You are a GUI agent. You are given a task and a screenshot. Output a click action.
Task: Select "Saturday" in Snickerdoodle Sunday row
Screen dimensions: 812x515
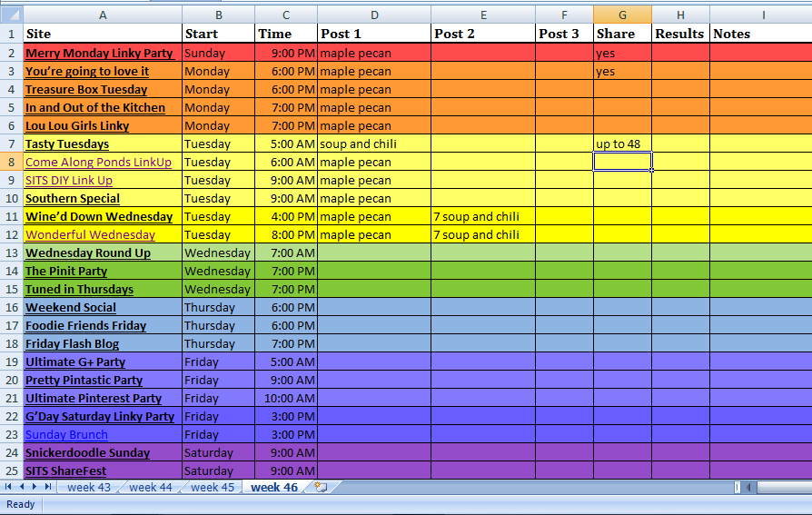tap(219, 451)
